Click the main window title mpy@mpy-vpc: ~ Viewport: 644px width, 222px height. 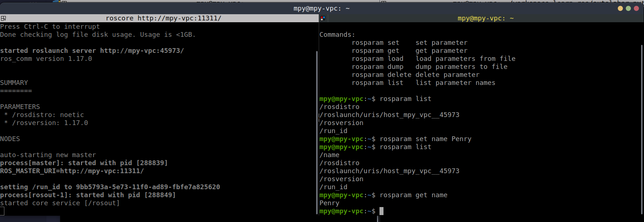(x=321, y=8)
